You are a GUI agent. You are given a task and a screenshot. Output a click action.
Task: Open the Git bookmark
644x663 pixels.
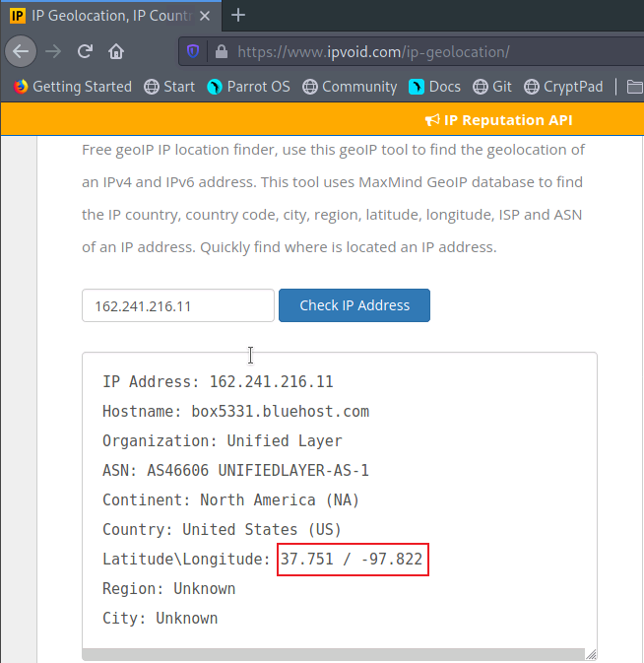[x=492, y=87]
